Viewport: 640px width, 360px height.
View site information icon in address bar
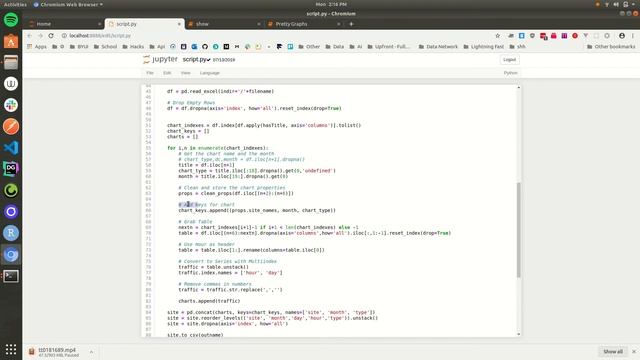64,36
